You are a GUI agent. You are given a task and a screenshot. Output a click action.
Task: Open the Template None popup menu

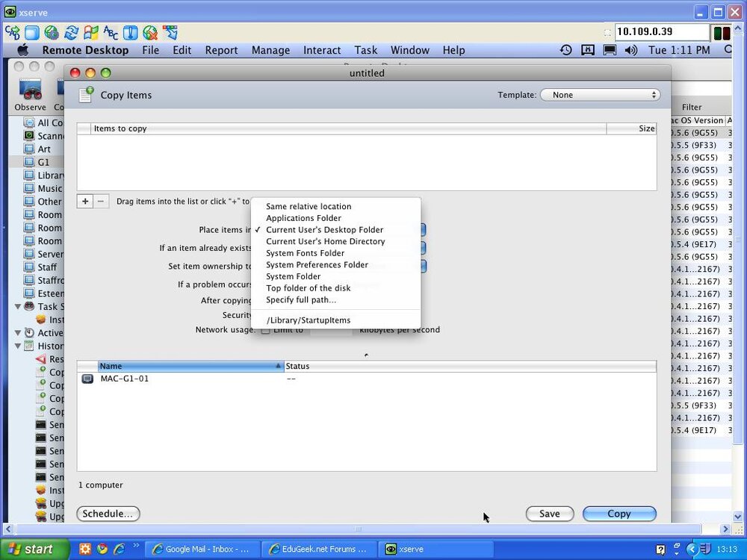[x=601, y=95]
